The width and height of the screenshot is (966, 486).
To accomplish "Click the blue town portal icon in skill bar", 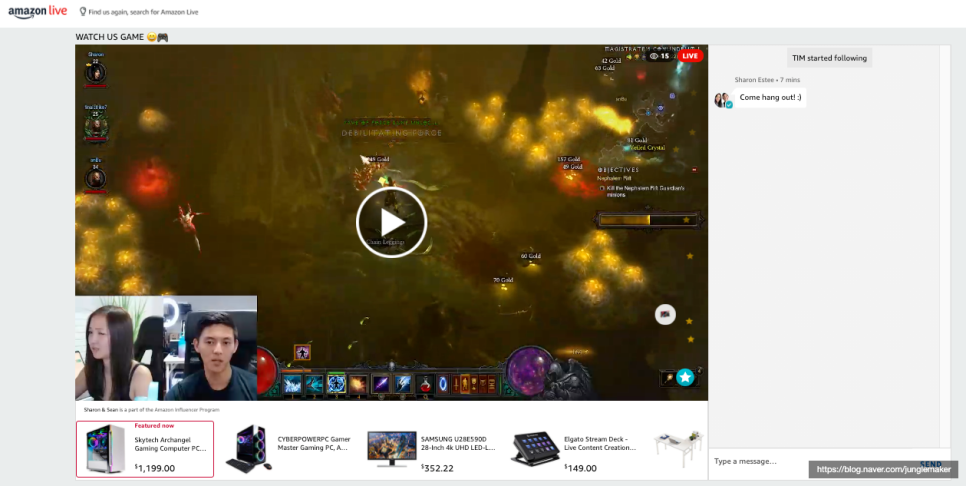I will [443, 384].
